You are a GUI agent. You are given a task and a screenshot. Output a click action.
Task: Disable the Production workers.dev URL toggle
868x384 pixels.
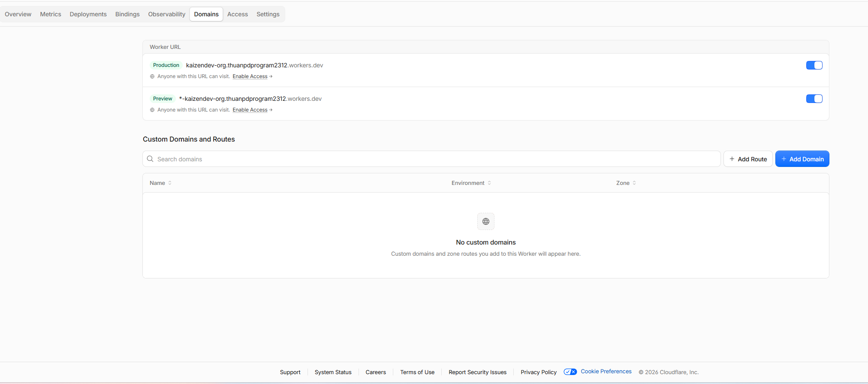click(814, 65)
